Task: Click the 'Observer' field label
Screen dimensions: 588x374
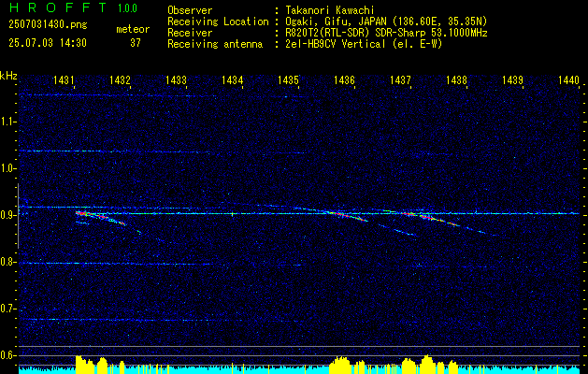Action: [190, 10]
